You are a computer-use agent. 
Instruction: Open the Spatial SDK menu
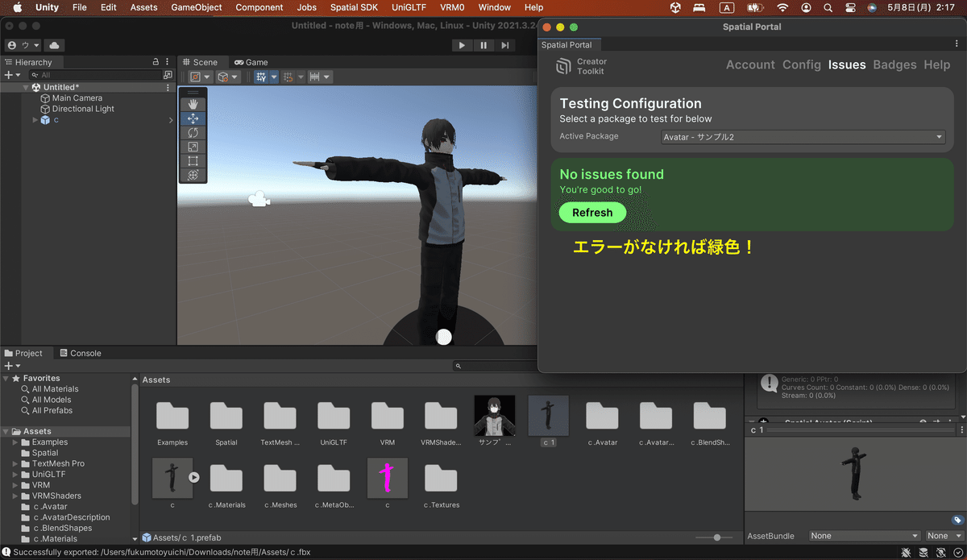coord(354,7)
